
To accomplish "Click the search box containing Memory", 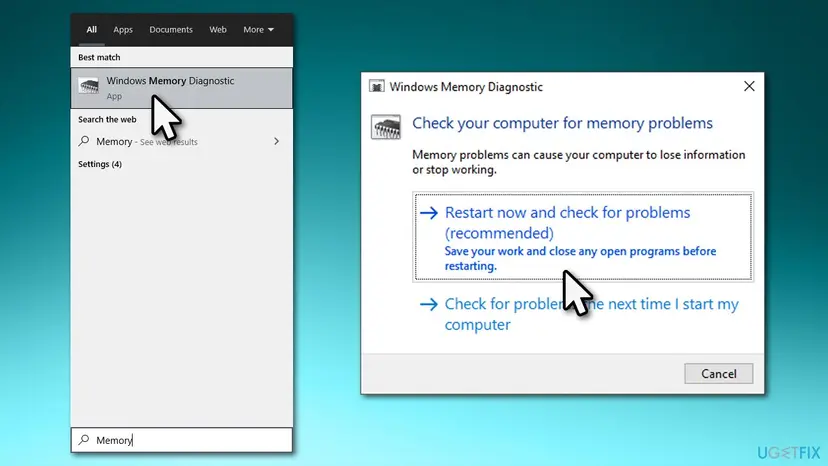I will pyautogui.click(x=182, y=440).
